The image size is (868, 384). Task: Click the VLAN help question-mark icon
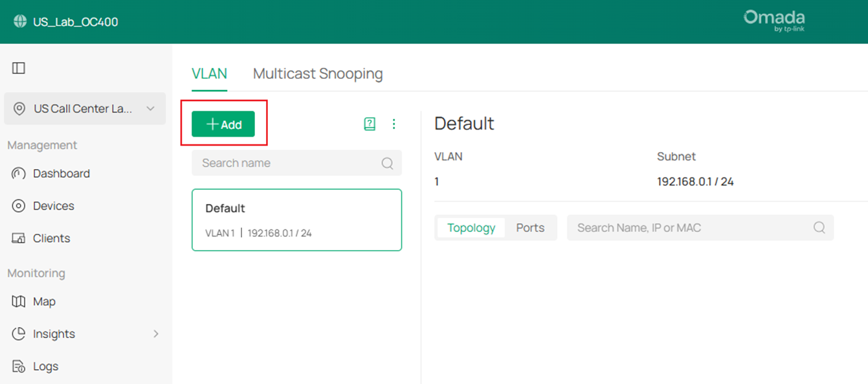pyautogui.click(x=369, y=124)
